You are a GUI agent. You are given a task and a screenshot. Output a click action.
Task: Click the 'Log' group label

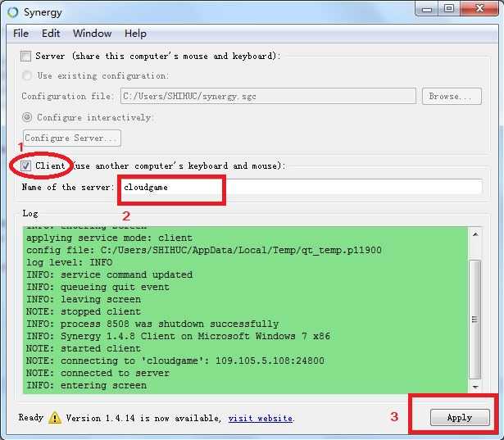(30, 213)
